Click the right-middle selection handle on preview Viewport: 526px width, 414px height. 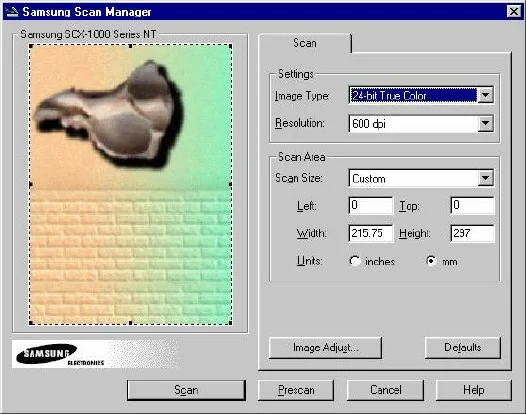click(230, 184)
